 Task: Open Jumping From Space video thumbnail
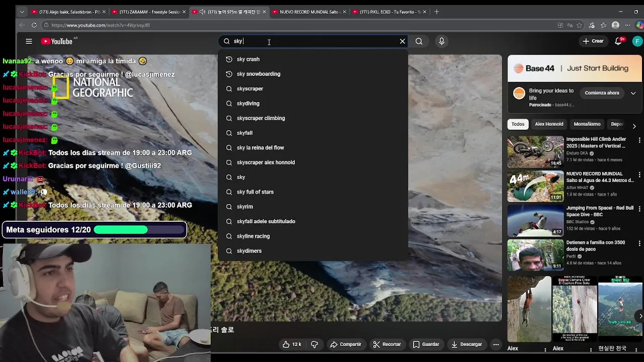(x=535, y=220)
